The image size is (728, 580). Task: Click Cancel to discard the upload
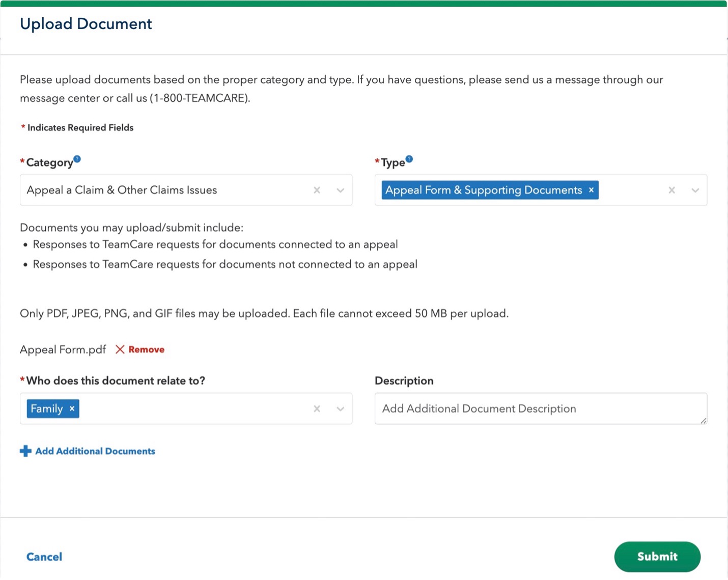43,557
